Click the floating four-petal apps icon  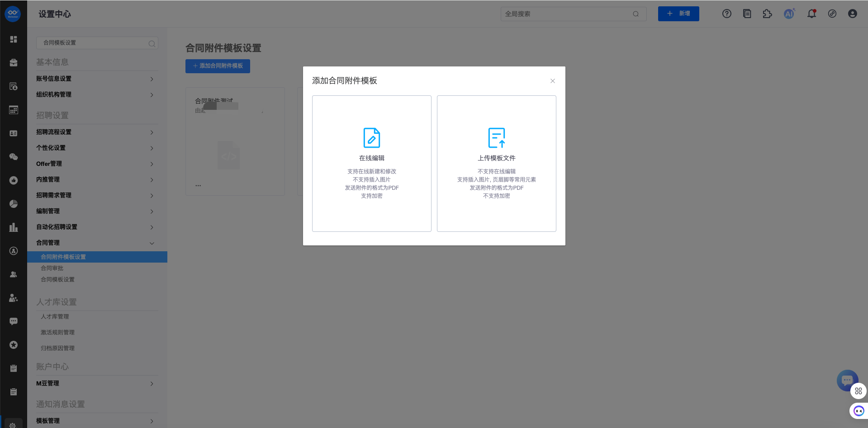(859, 391)
